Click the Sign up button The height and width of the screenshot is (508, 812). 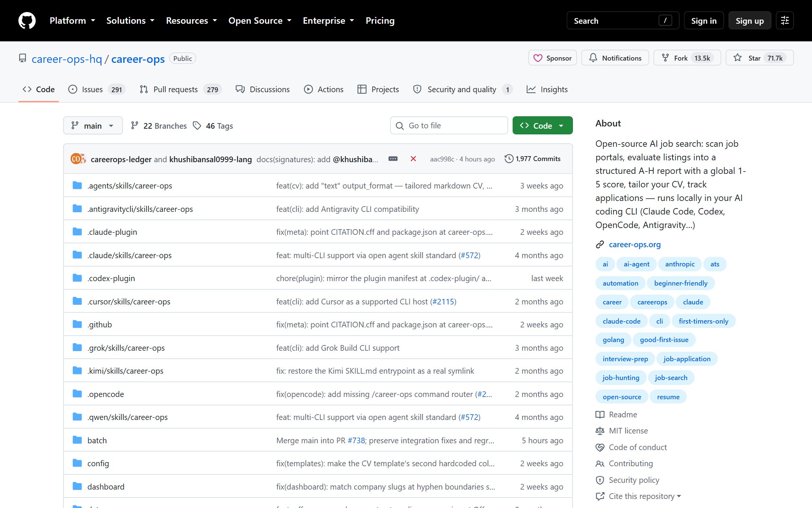pos(750,21)
